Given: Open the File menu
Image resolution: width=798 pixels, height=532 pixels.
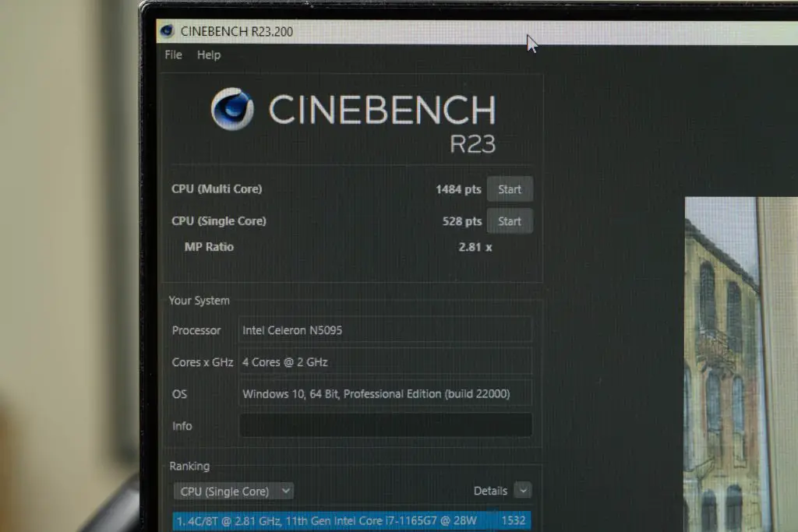Looking at the screenshot, I should 173,55.
